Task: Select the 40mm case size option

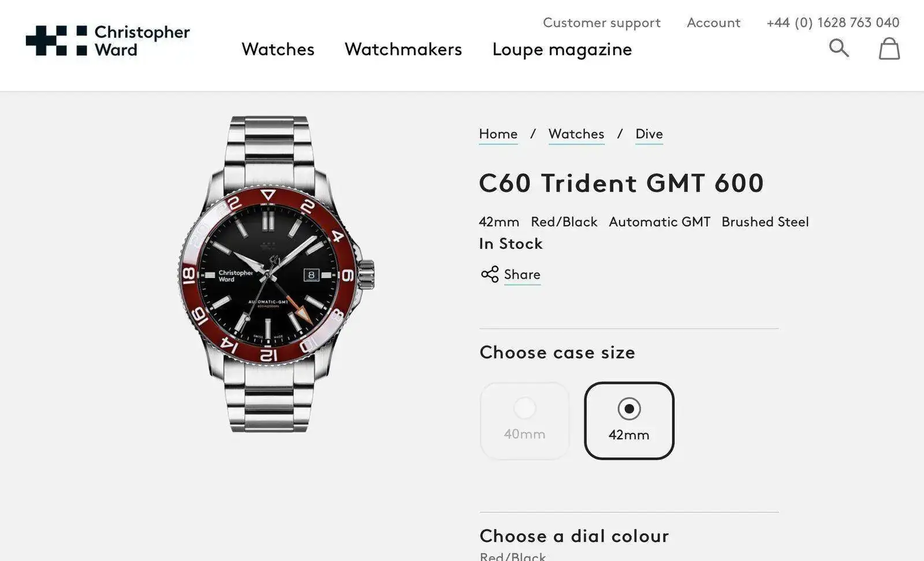Action: tap(524, 421)
